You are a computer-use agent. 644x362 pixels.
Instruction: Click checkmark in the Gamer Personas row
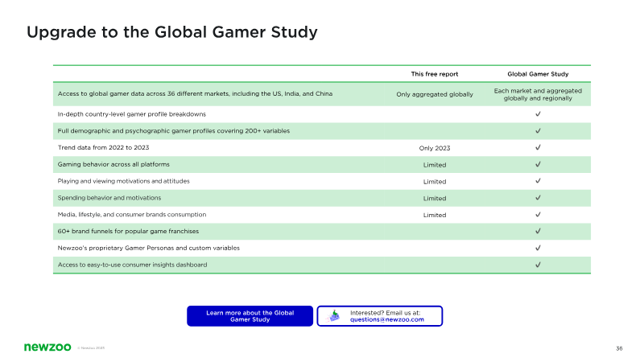tap(538, 248)
